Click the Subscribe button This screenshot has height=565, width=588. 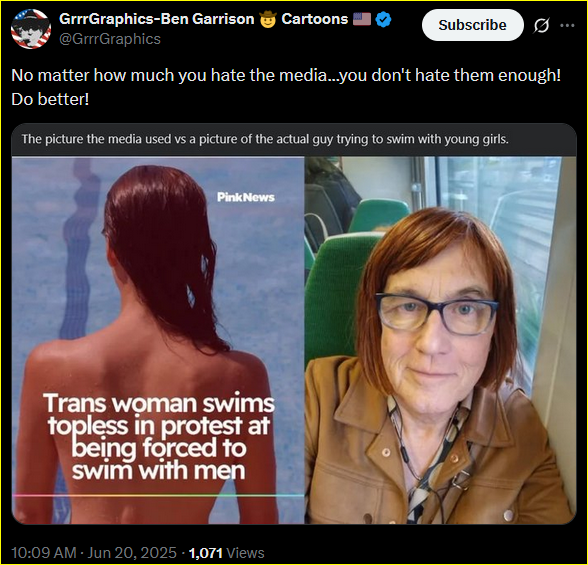point(472,25)
